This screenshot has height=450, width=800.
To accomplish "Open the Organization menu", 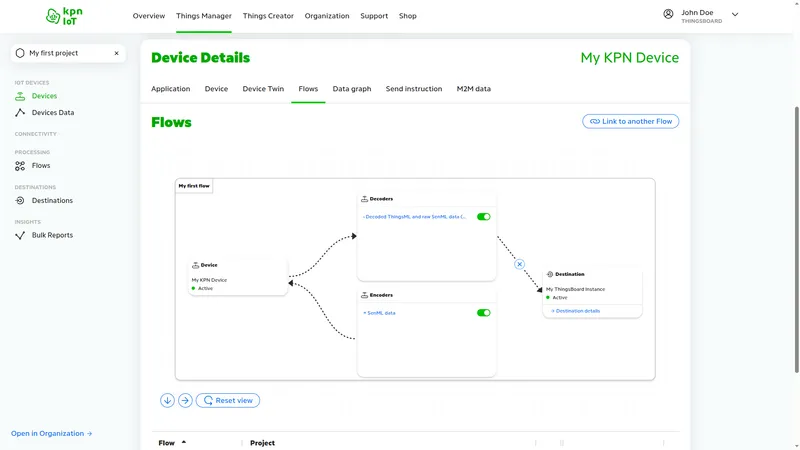I will (x=327, y=16).
